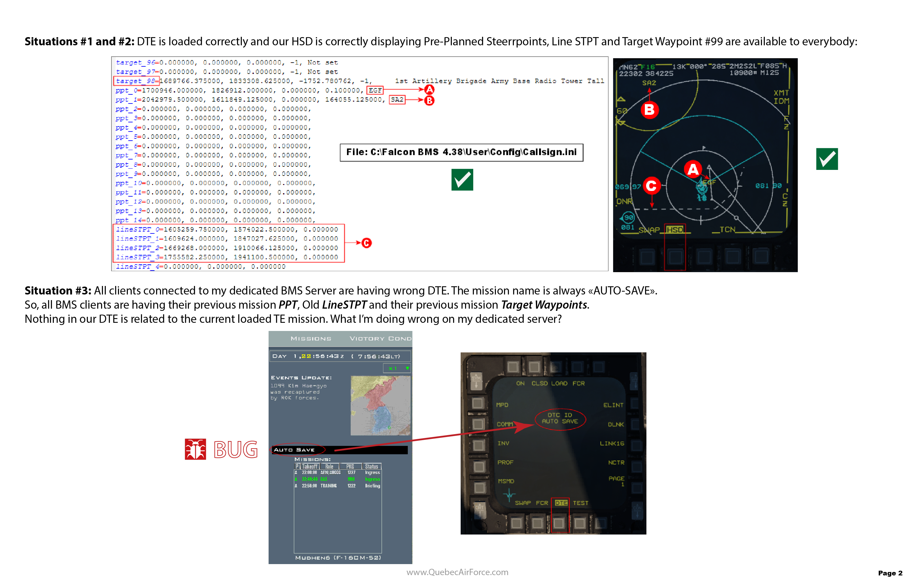Click the Auto Save label in events panel

coord(294,450)
